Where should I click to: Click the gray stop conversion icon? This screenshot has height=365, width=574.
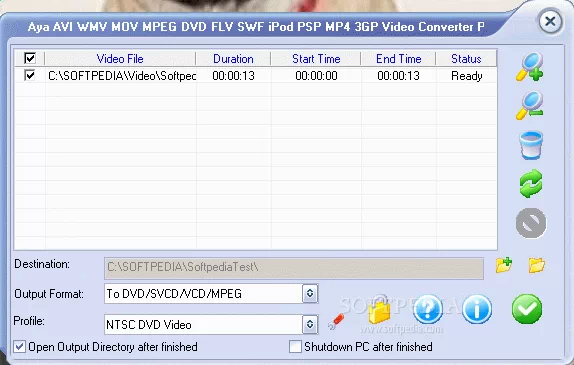click(531, 223)
